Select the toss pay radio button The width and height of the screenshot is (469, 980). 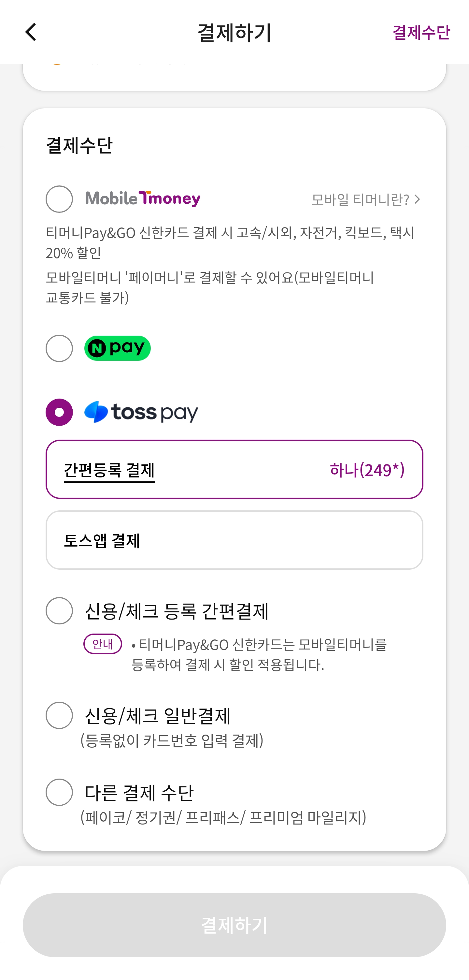pyautogui.click(x=59, y=412)
